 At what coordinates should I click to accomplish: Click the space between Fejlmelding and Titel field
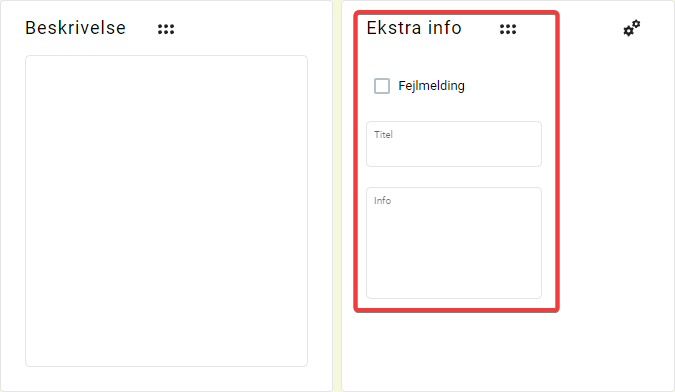(x=454, y=108)
